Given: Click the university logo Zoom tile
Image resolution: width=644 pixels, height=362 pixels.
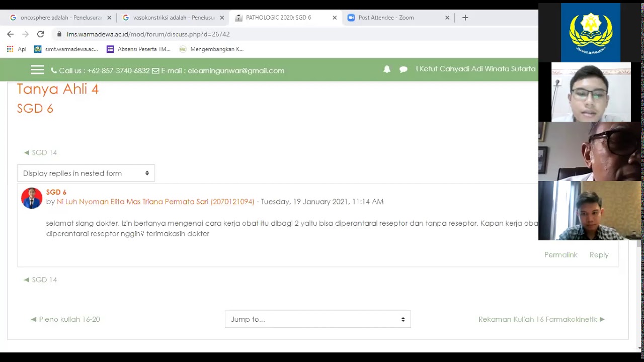Looking at the screenshot, I should (x=591, y=33).
